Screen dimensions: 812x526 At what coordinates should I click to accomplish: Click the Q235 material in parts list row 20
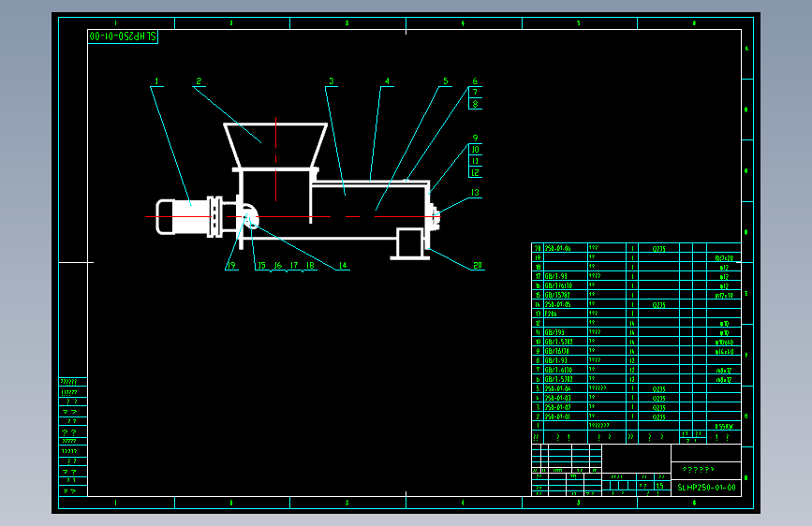658,249
